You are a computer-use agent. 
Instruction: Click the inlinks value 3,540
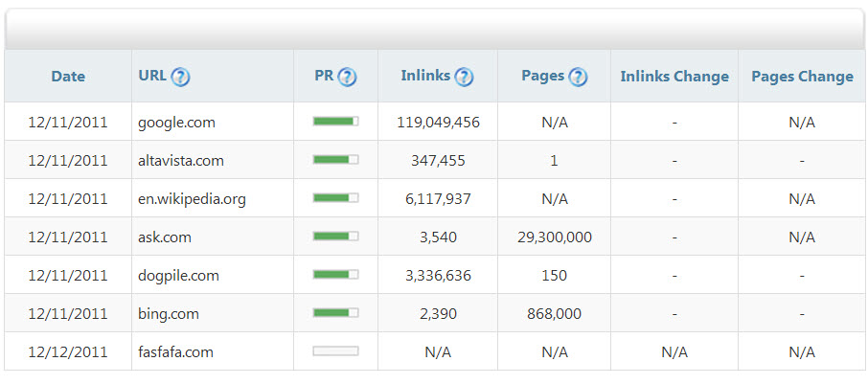439,237
